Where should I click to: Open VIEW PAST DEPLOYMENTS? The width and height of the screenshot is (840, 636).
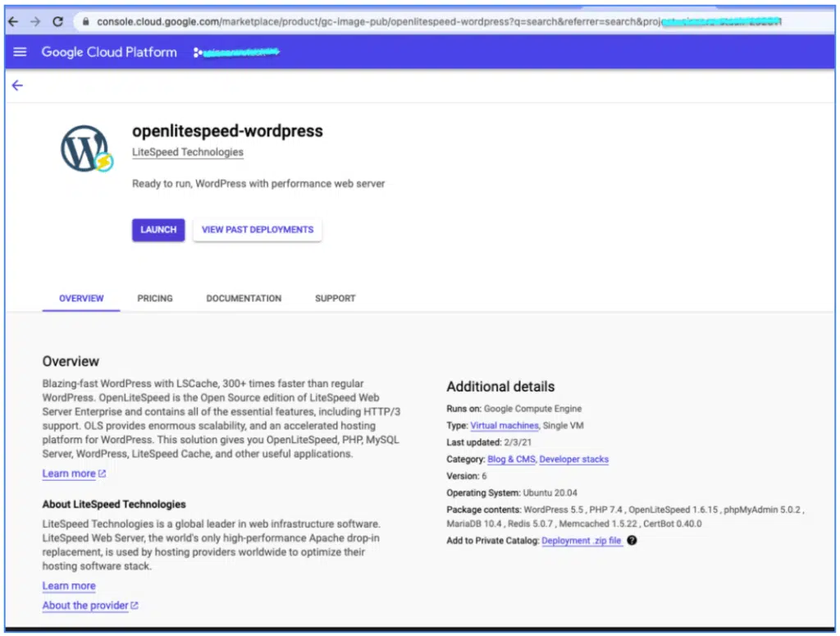257,230
